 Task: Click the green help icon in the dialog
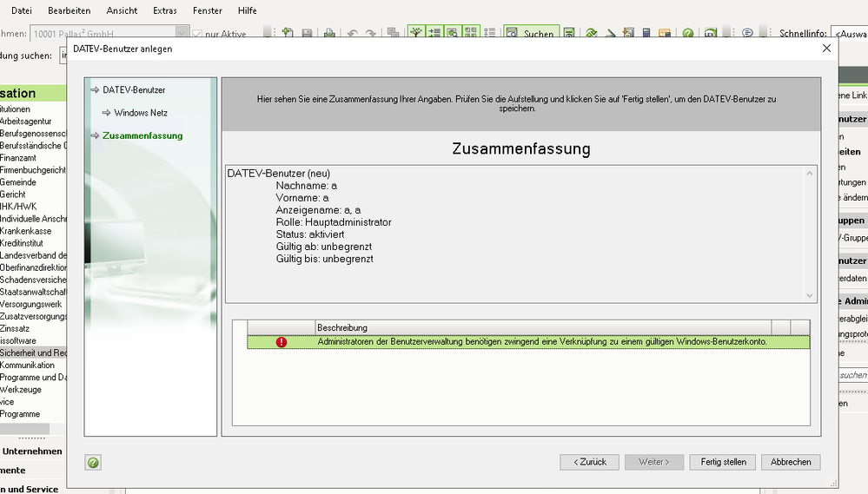93,463
